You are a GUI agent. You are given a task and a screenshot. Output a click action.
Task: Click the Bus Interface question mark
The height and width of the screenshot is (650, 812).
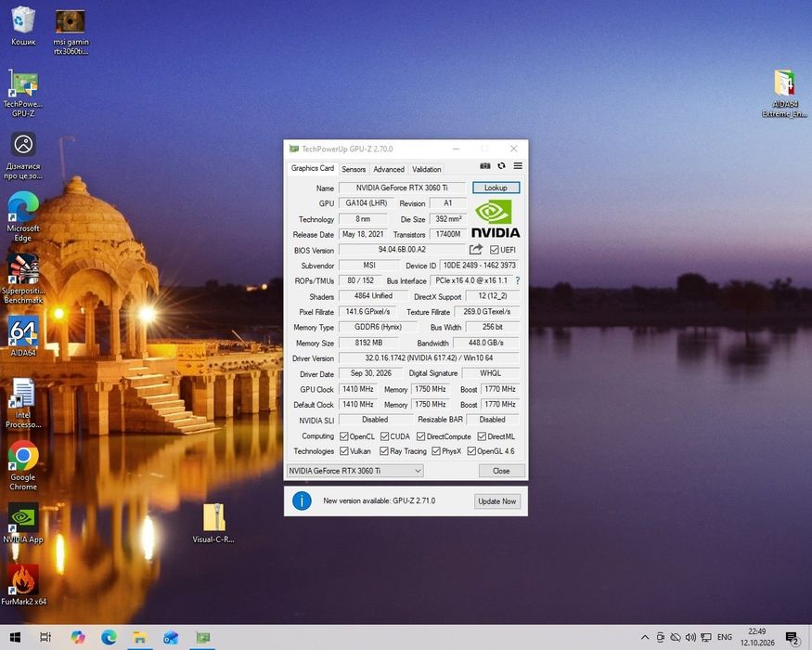point(517,280)
